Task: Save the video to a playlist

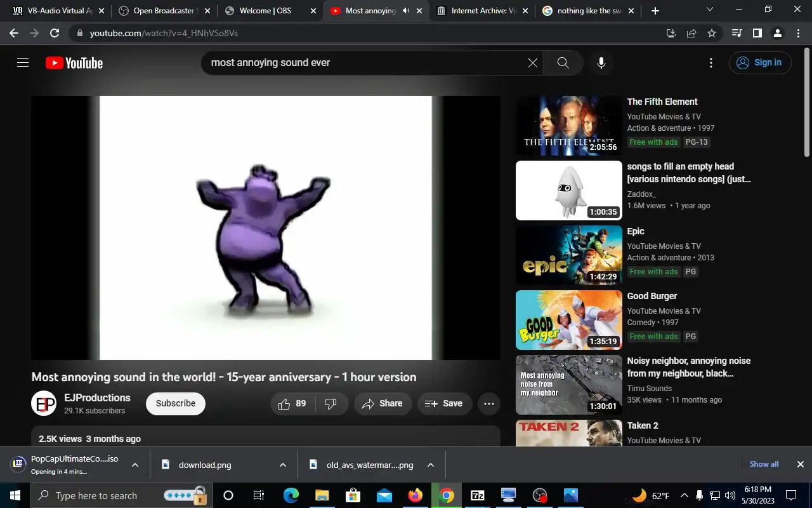Action: point(444,403)
